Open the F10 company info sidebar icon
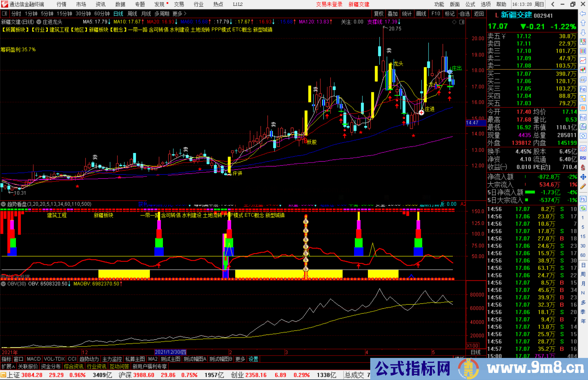Image resolution: width=588 pixels, height=380 pixels. point(583,89)
